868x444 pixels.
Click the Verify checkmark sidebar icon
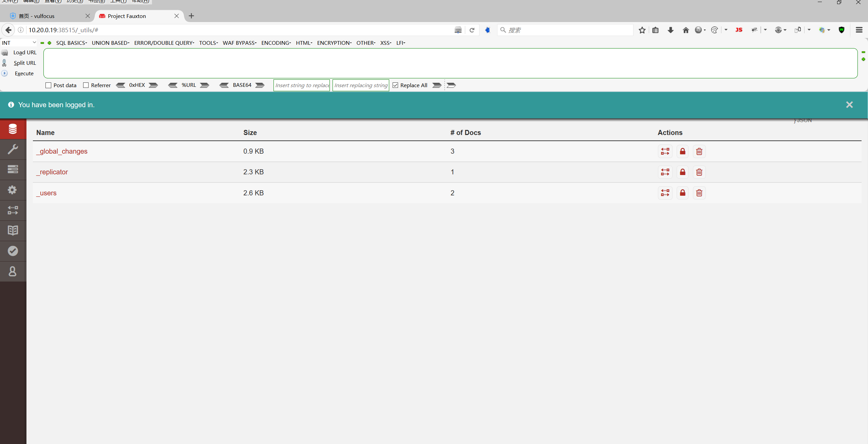pos(13,251)
